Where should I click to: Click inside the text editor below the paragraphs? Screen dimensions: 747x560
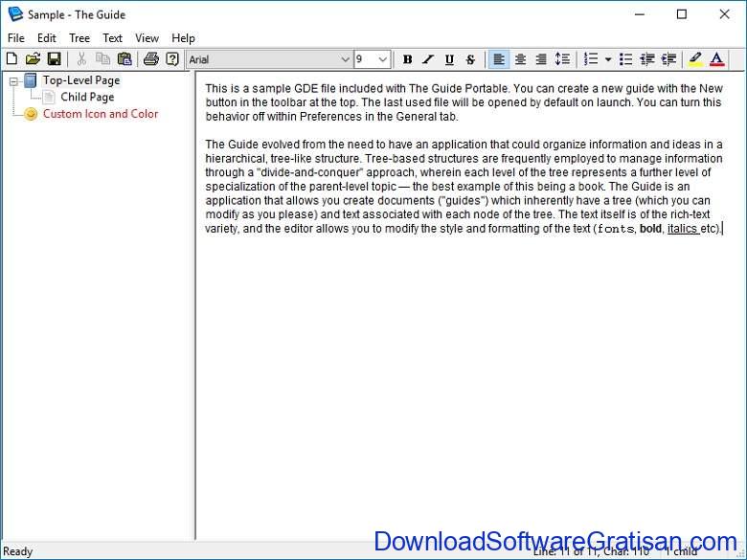click(x=469, y=381)
